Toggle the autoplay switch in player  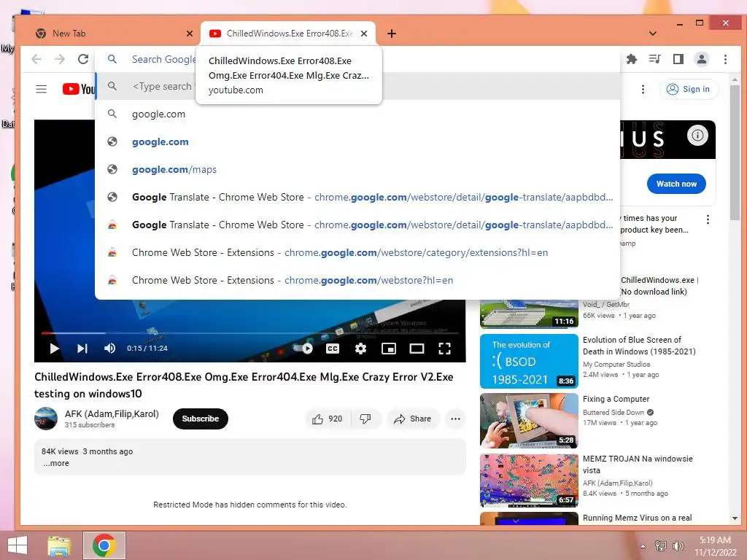pyautogui.click(x=305, y=349)
